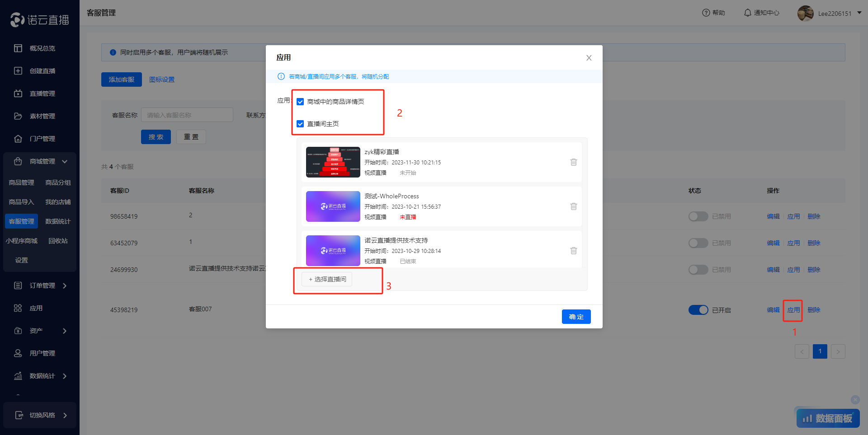Remove 诺云直播提供技术支持 room with trash icon
Viewport: 868px width, 435px height.
(573, 251)
